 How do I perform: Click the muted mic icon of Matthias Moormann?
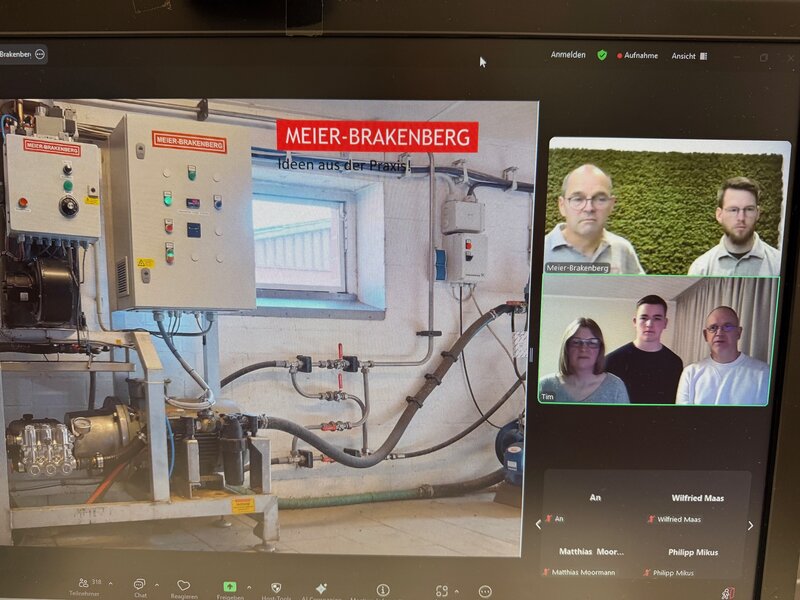point(546,572)
